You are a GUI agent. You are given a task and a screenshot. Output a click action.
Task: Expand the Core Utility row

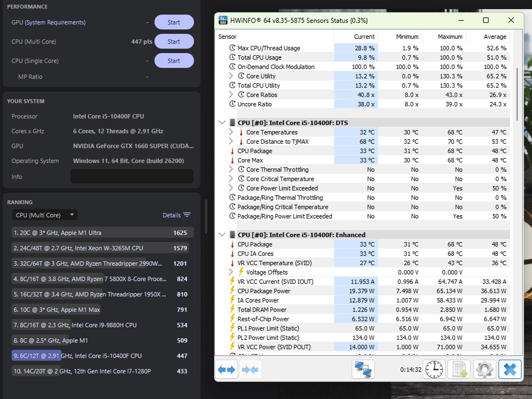(x=231, y=76)
